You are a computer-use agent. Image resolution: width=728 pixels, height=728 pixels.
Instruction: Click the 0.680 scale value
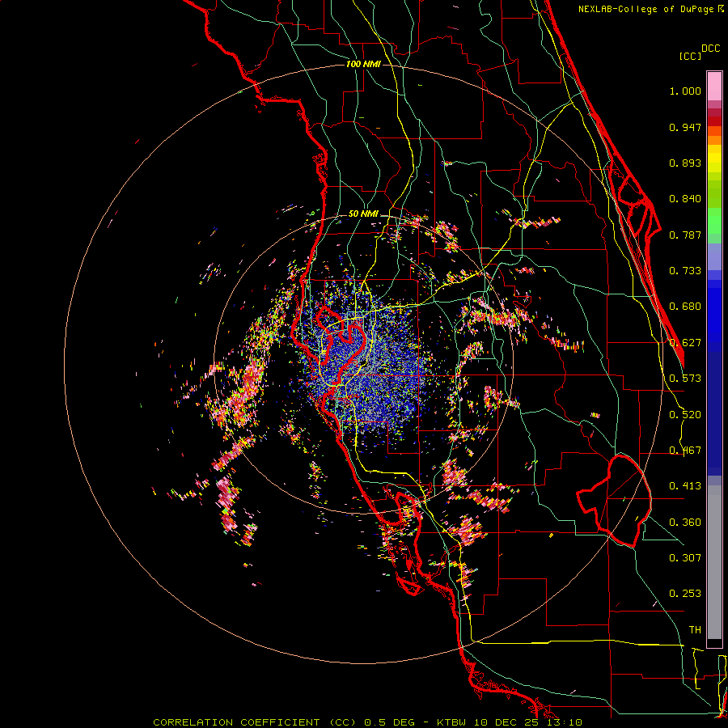click(x=685, y=307)
